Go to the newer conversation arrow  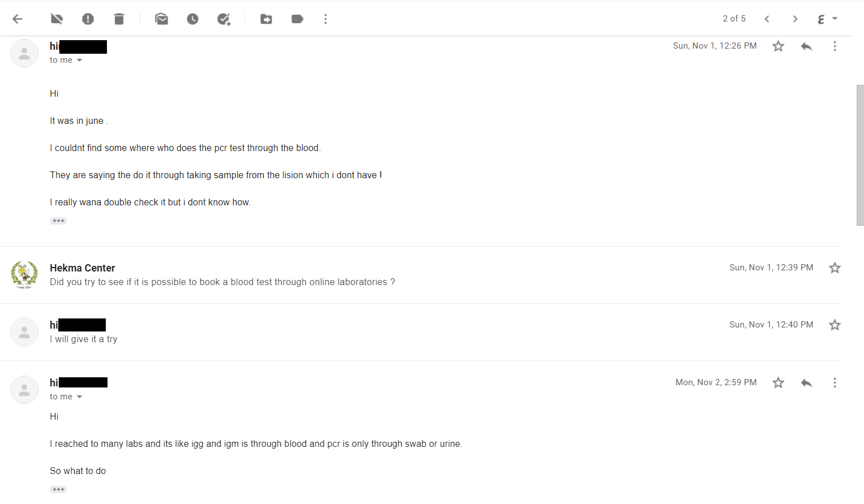click(x=767, y=19)
